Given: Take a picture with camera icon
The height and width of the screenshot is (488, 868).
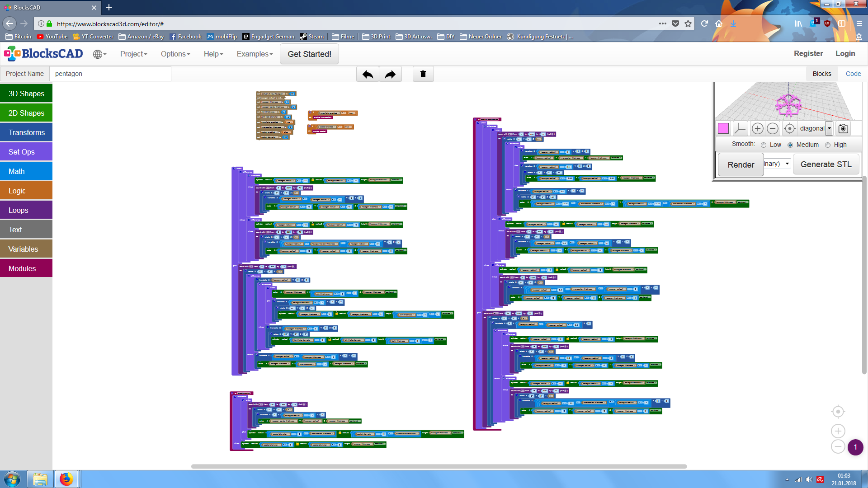Looking at the screenshot, I should [843, 128].
